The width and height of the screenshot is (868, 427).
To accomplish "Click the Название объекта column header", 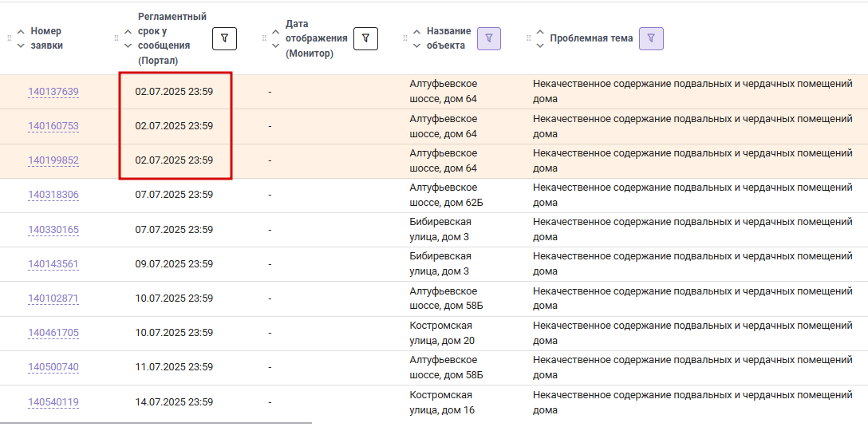I will [449, 38].
